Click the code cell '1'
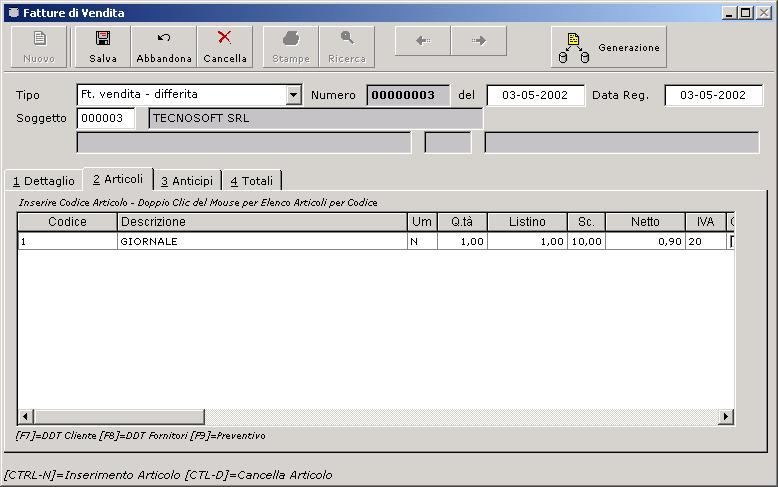The width and height of the screenshot is (778, 487). [x=67, y=242]
